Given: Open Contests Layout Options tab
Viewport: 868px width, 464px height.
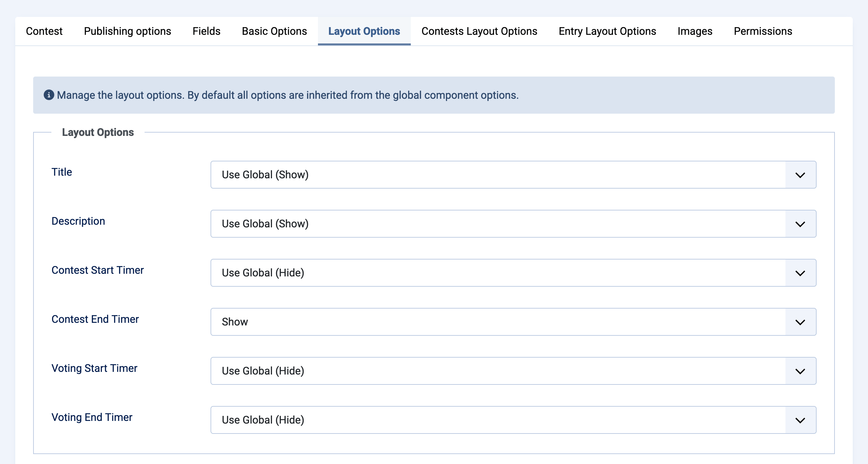Looking at the screenshot, I should pos(479,31).
